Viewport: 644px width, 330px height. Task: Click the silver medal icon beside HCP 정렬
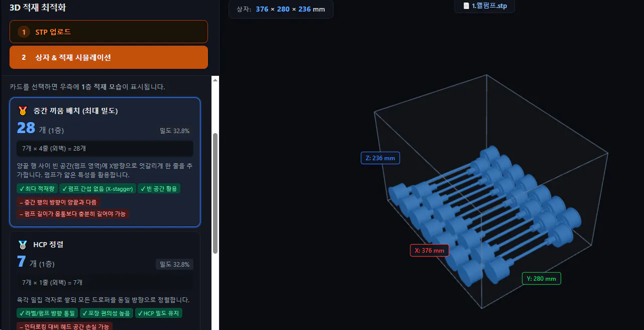click(x=23, y=245)
